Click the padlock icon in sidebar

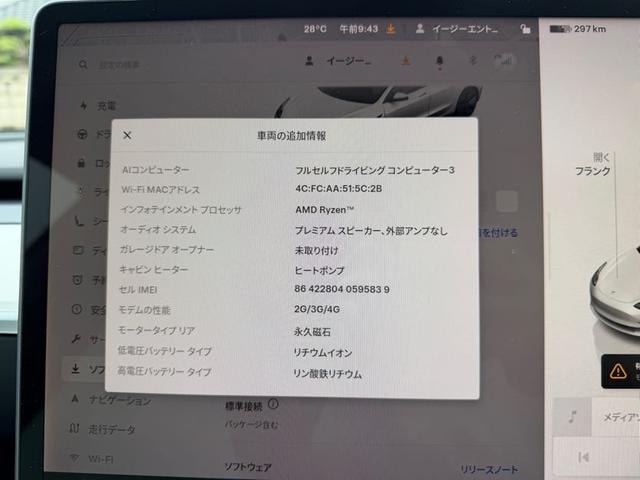tap(81, 163)
